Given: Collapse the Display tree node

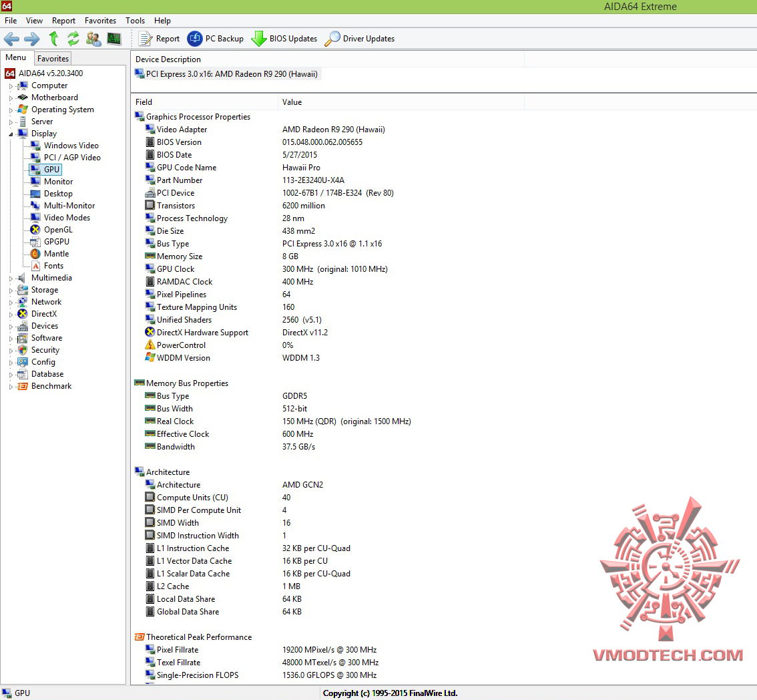Looking at the screenshot, I should 11,134.
